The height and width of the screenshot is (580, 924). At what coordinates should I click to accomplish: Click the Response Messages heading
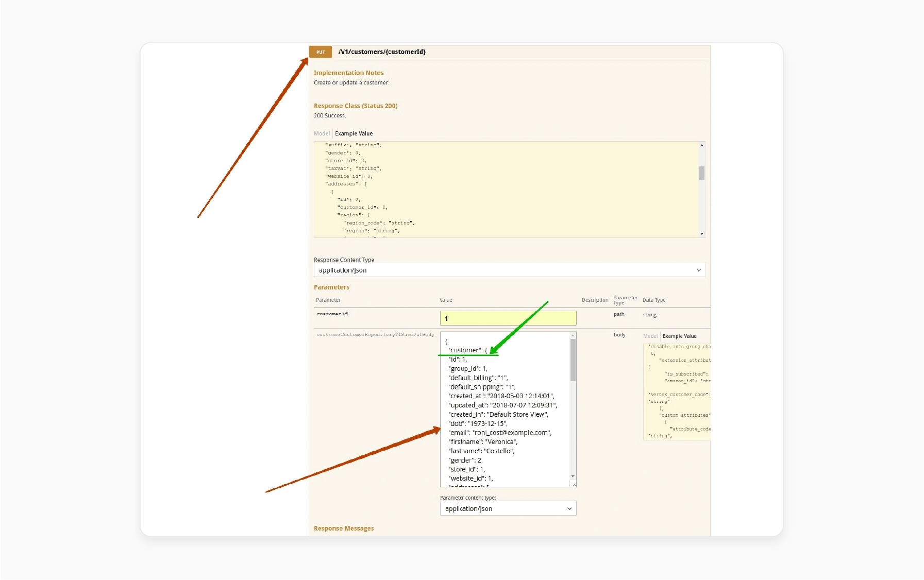(x=344, y=528)
